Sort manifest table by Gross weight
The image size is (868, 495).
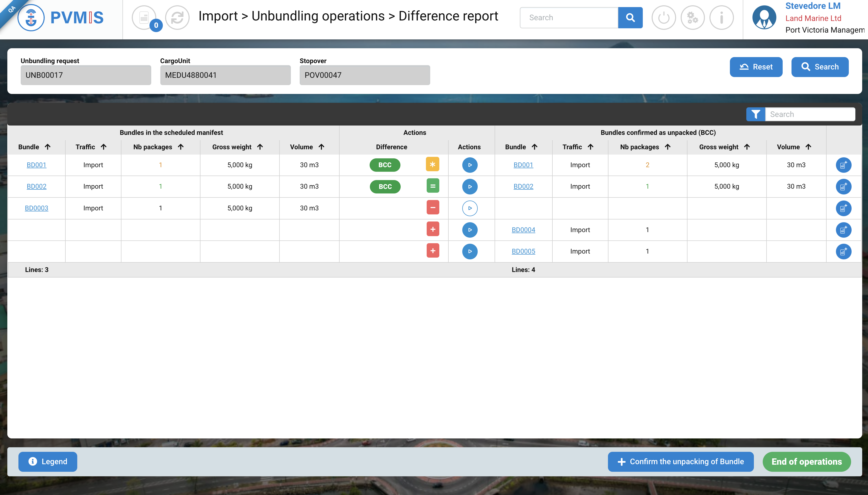pos(237,147)
